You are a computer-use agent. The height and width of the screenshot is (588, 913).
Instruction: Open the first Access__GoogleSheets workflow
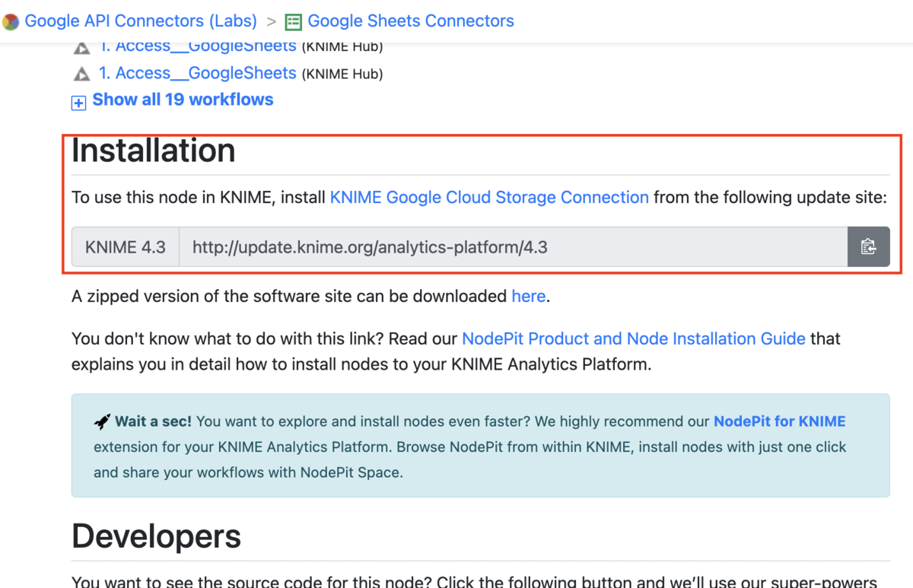click(198, 46)
